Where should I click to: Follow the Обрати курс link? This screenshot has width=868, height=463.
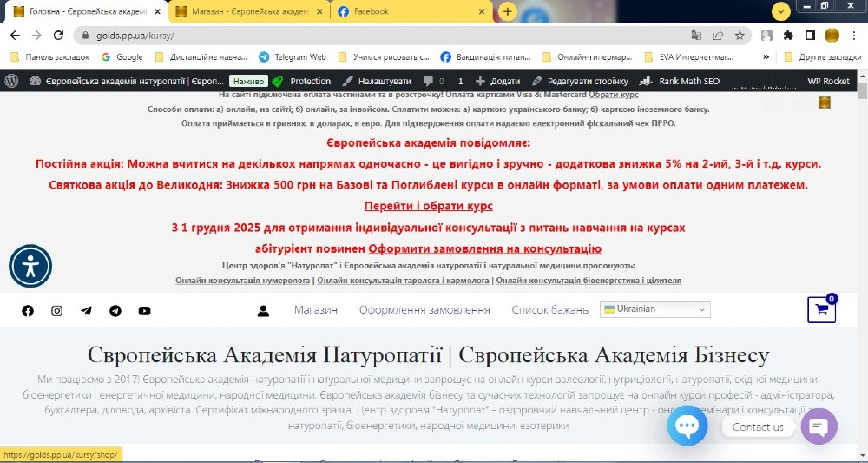(x=614, y=95)
